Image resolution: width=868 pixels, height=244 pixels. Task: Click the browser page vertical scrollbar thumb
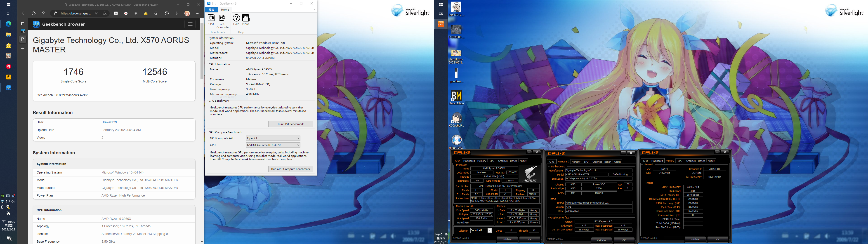tap(202, 51)
